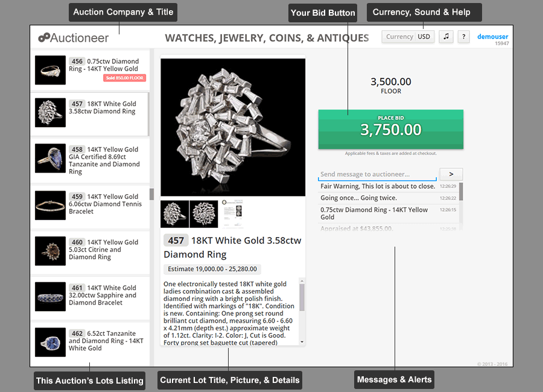This screenshot has width=543, height=392.
Task: Click the lots listing scrollbar handle
Action: click(151, 194)
